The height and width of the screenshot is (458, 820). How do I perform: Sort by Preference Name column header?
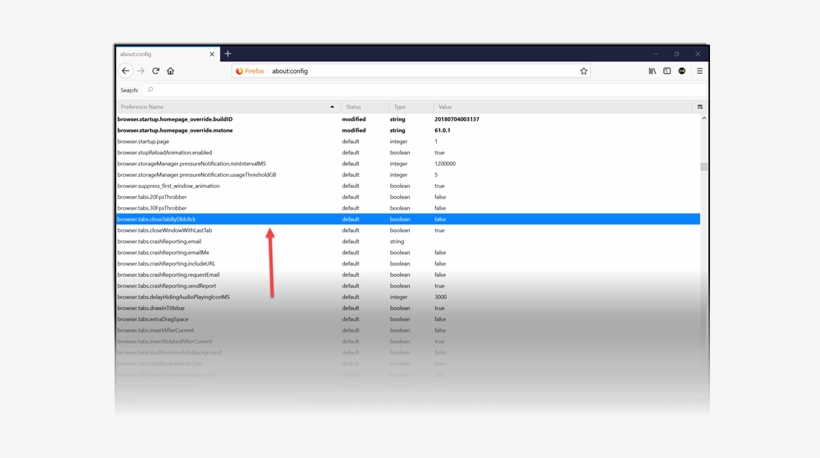pyautogui.click(x=228, y=107)
